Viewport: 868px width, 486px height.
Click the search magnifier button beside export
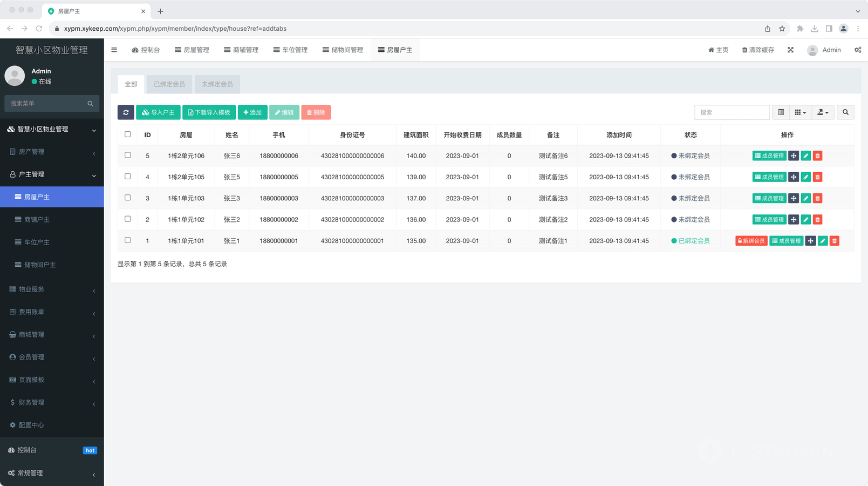(845, 112)
